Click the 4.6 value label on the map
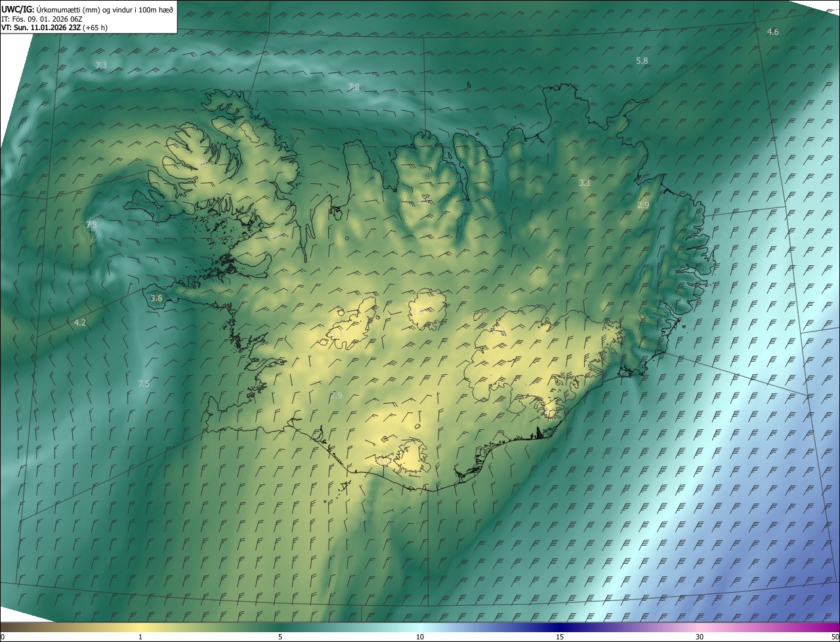 click(x=773, y=32)
